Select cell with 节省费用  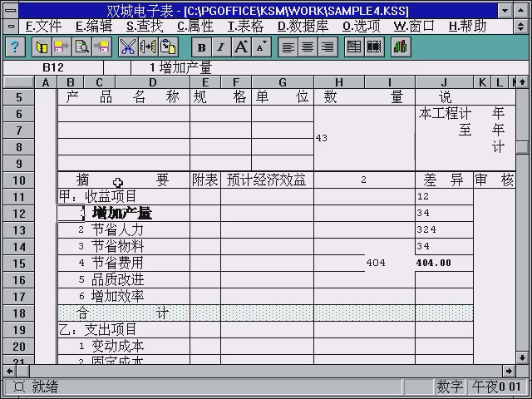[117, 264]
